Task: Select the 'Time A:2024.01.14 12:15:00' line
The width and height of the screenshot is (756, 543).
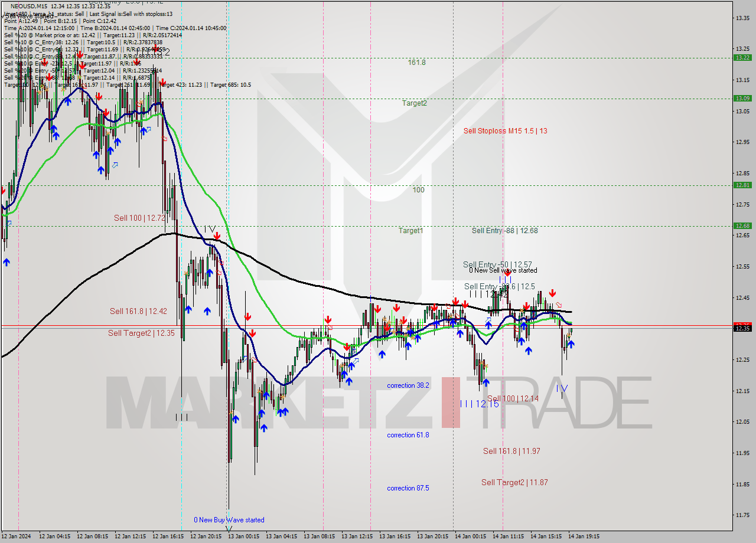Action: pos(40,28)
